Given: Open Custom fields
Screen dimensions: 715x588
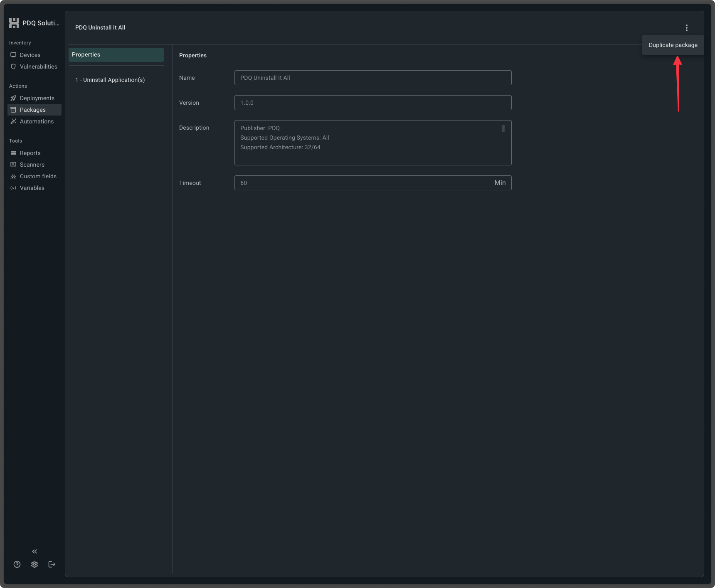Looking at the screenshot, I should pos(34,176).
